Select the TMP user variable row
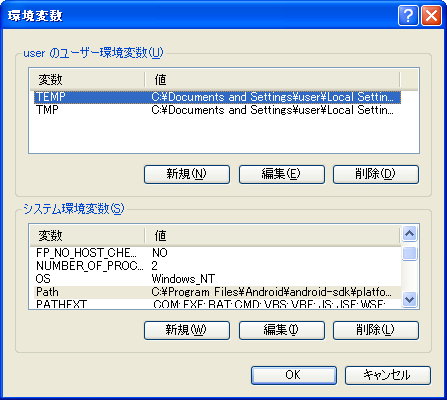 217,110
